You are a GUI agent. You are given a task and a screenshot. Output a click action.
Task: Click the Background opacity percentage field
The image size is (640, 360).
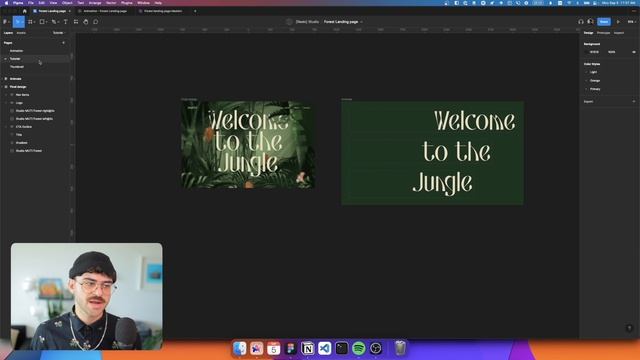611,52
